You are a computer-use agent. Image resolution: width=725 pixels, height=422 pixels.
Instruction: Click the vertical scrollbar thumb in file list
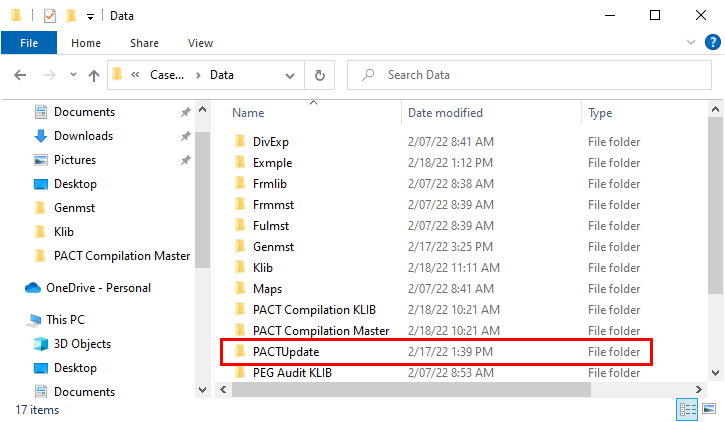click(715, 206)
